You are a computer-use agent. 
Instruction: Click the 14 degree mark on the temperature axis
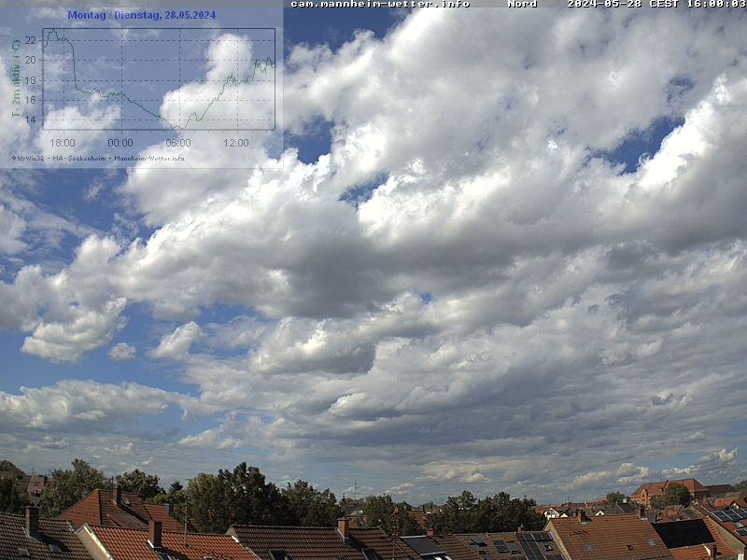coord(31,119)
